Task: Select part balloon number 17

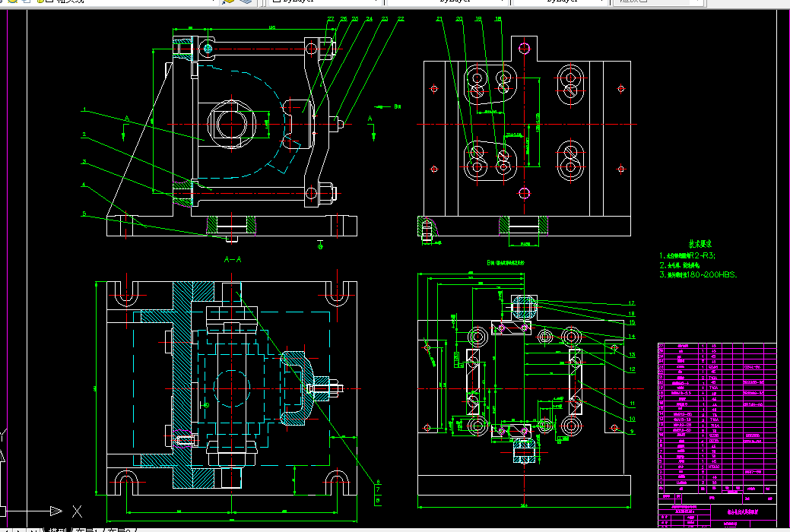Action: [x=632, y=303]
